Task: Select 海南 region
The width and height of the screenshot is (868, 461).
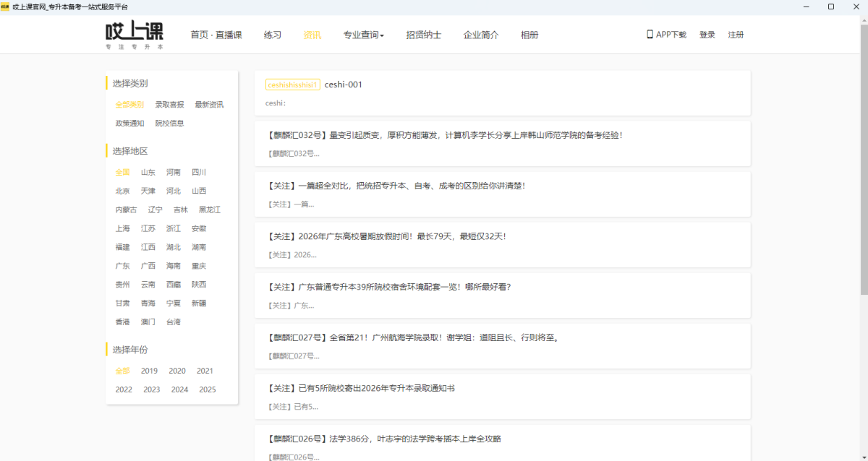Action: tap(174, 266)
